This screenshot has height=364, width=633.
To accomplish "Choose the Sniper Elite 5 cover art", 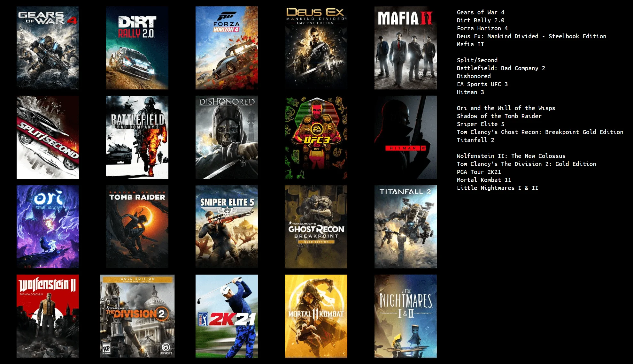I will [x=227, y=227].
